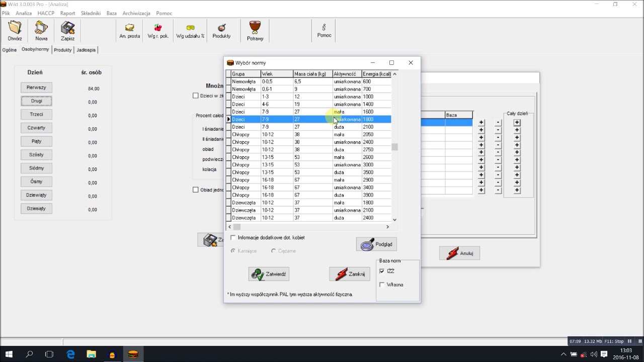Select the Piąty day button
The width and height of the screenshot is (644, 362).
(x=36, y=141)
